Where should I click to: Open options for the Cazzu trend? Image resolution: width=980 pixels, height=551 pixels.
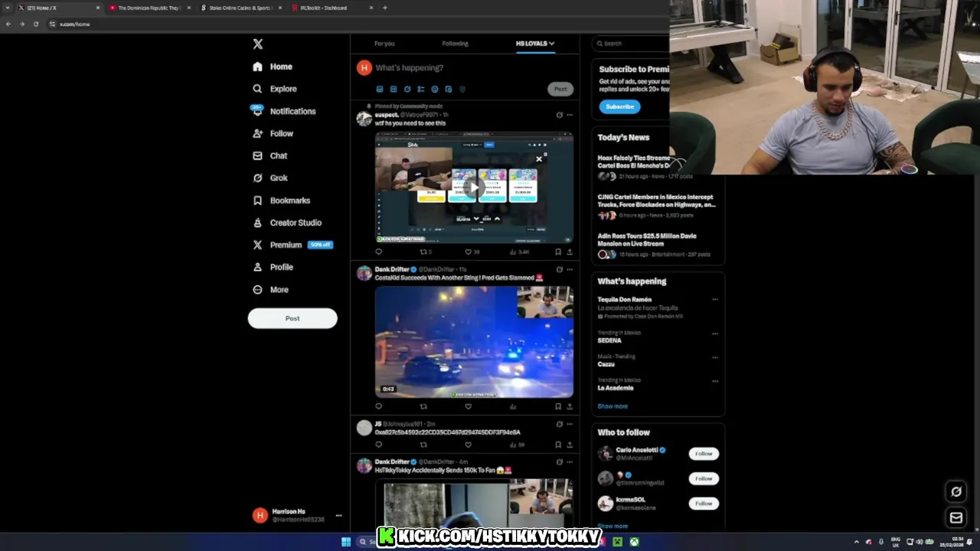point(715,357)
